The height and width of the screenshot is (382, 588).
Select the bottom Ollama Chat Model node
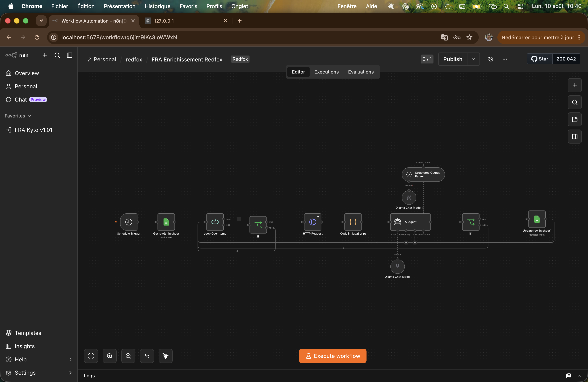pos(397,266)
